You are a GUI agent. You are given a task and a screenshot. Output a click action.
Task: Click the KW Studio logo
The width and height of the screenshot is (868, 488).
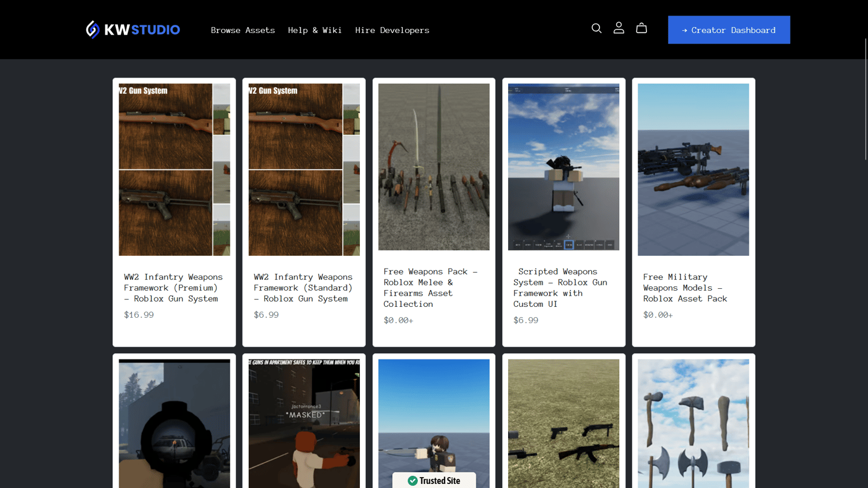pos(133,30)
